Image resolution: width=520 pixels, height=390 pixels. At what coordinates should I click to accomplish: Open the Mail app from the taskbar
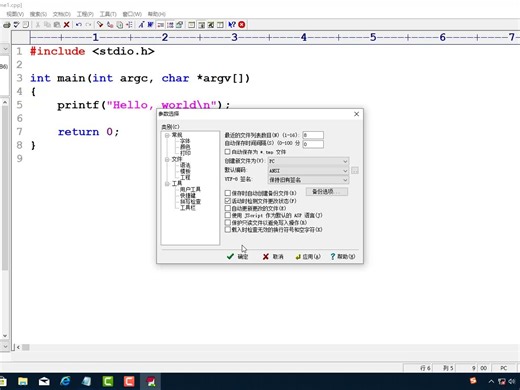[x=44, y=381]
